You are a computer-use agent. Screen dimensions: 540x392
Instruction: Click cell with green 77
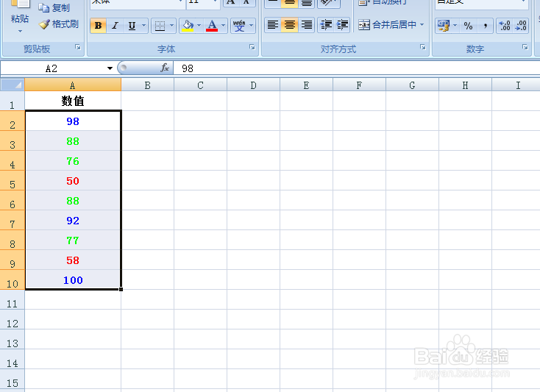pos(73,240)
